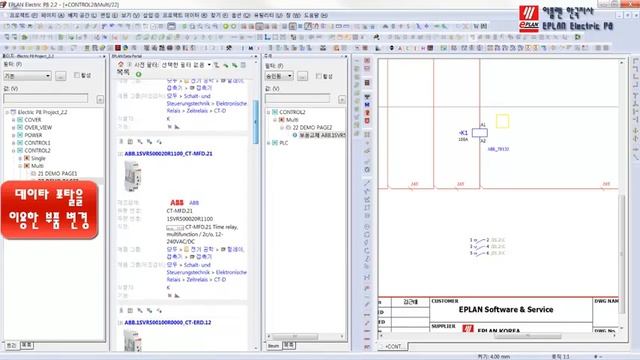This screenshot has height=360, width=640.
Task: Open the 삽입 menu
Action: click(x=151, y=15)
